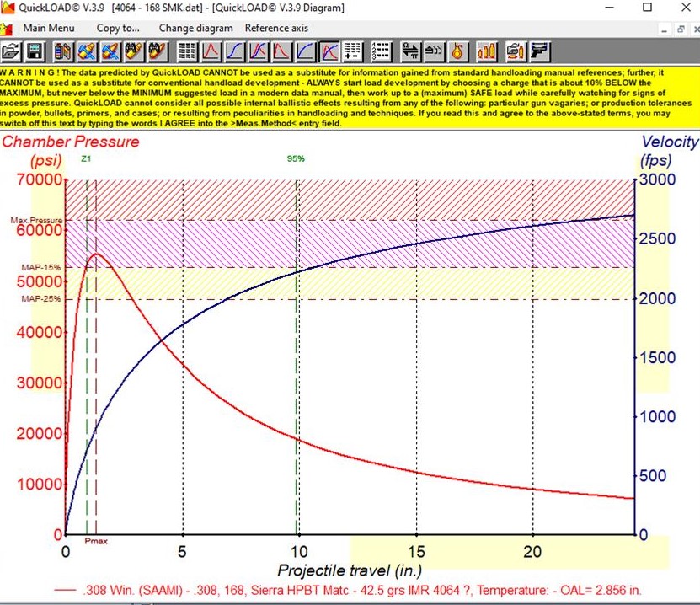This screenshot has width=700, height=605.
Task: Open a file with the open-folder icon
Action: (11, 51)
